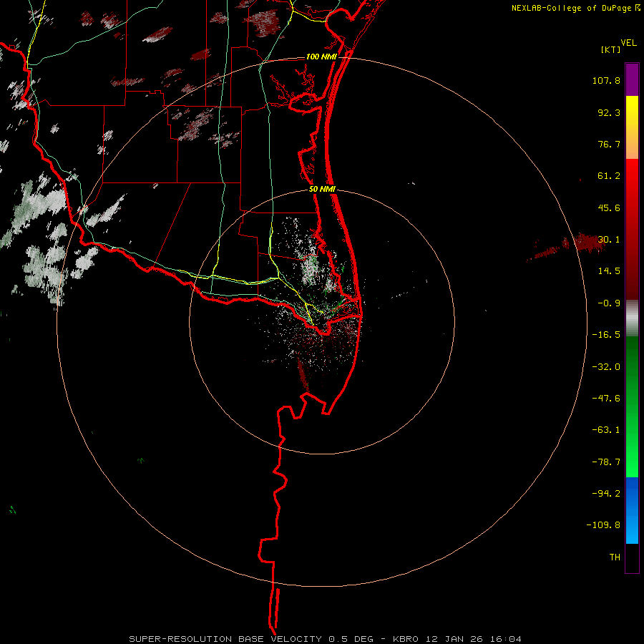Click the 92.3 legend value
The image size is (644, 644).
(x=609, y=112)
